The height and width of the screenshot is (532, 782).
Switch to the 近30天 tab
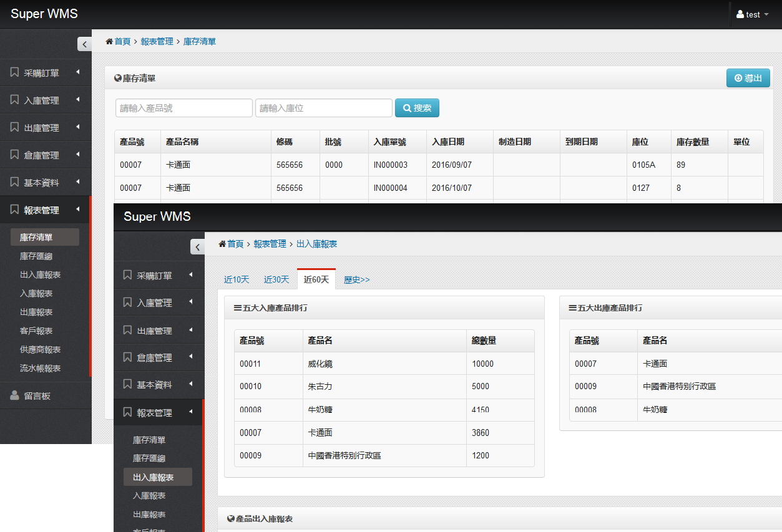[x=276, y=279]
